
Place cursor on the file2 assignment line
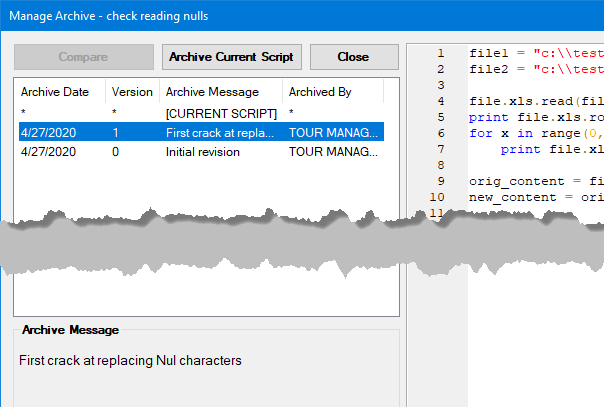[535, 70]
